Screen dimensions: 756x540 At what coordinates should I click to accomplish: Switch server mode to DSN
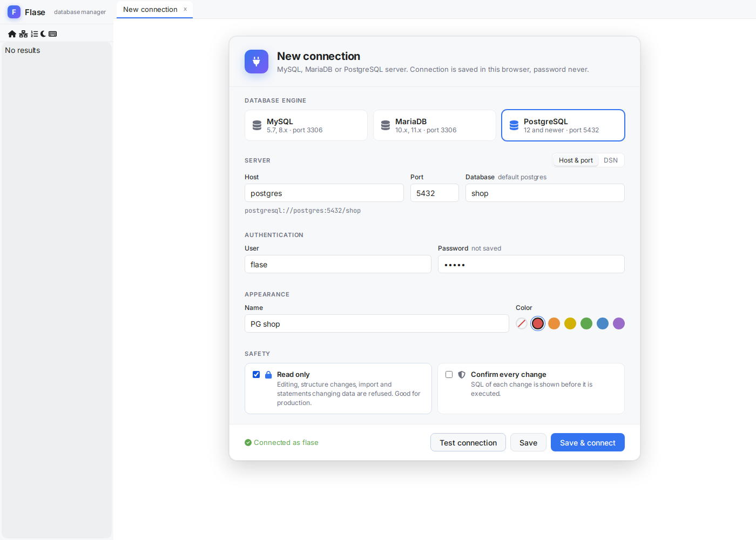click(x=611, y=160)
